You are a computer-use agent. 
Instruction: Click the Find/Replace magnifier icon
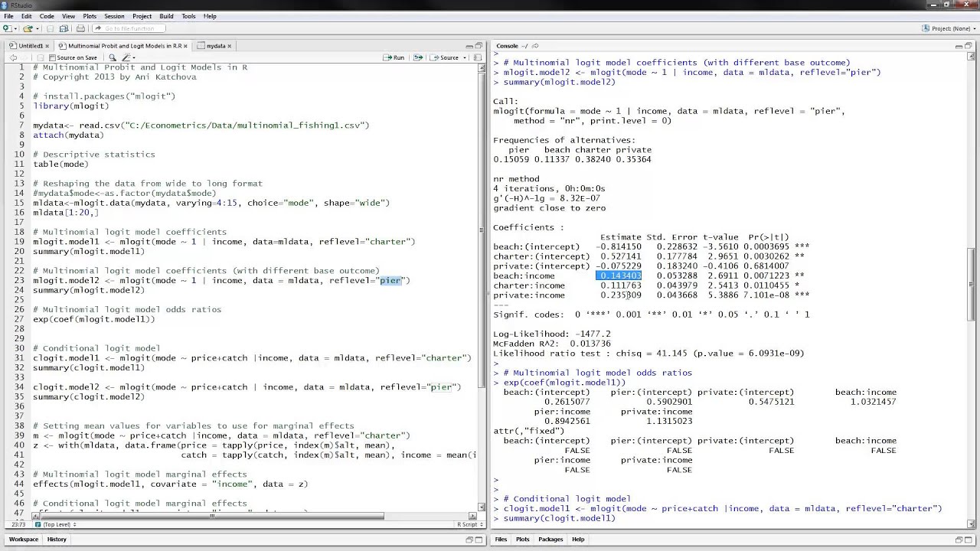(113, 57)
